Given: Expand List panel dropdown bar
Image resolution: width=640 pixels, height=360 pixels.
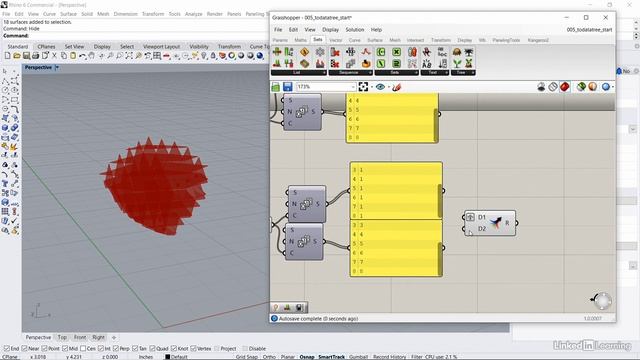Looking at the screenshot, I should 299,73.
